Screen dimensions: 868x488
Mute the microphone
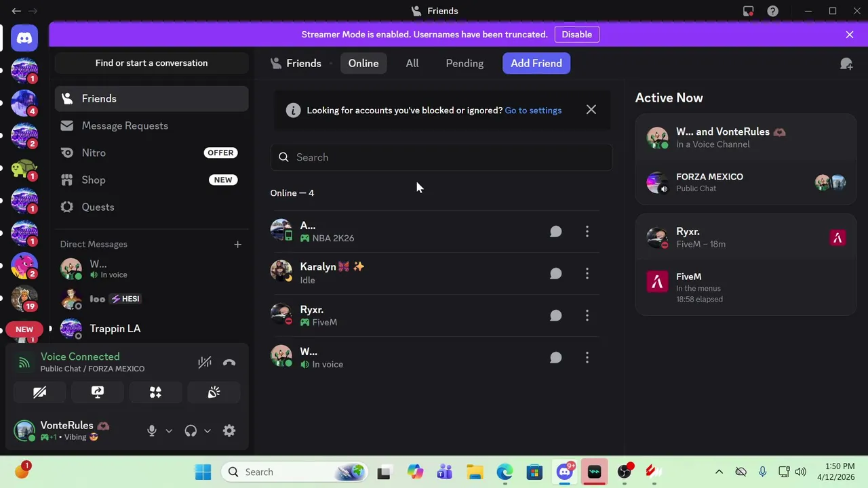click(152, 431)
